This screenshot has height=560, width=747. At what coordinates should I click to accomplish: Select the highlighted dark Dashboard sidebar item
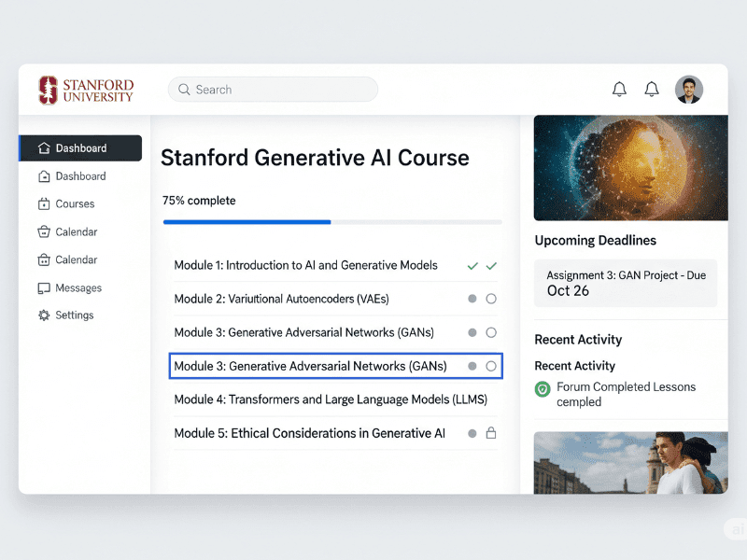pyautogui.click(x=80, y=148)
